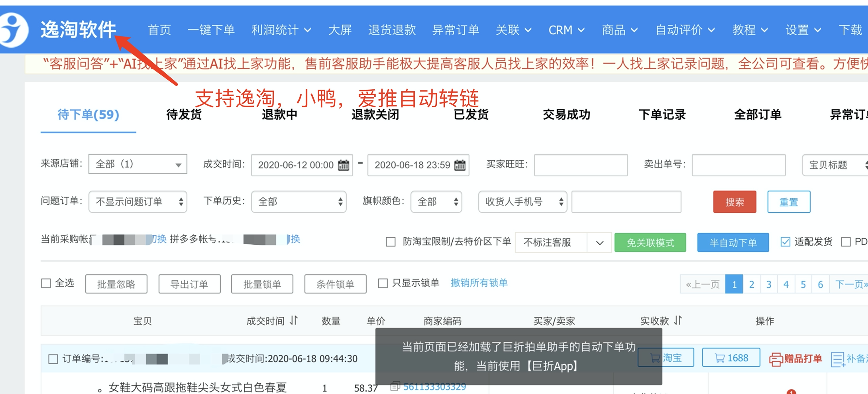Open 首页 in navigation bar
The image size is (868, 394).
pos(159,30)
